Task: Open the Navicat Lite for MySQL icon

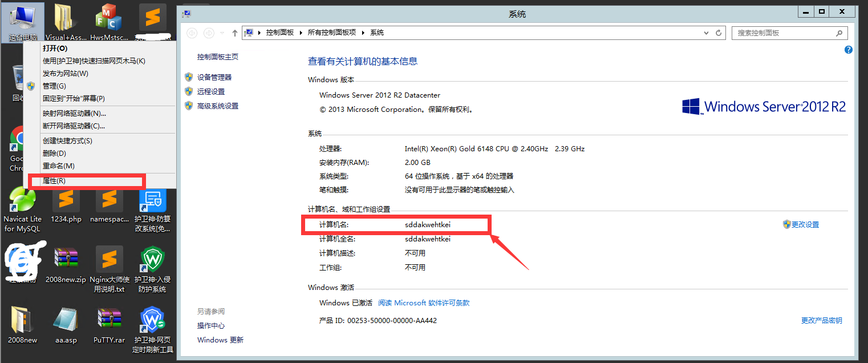Action: (23, 202)
